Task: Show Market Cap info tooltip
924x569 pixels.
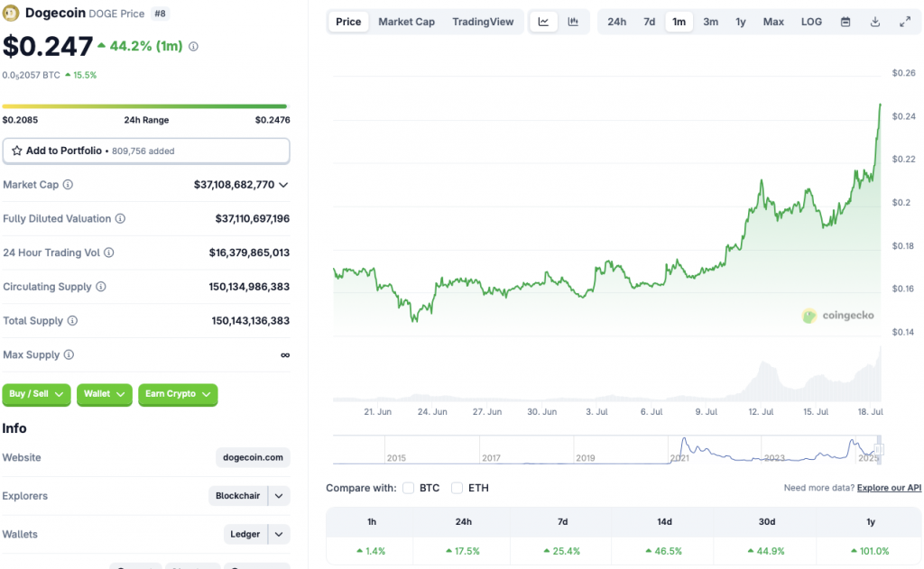Action: click(x=68, y=185)
